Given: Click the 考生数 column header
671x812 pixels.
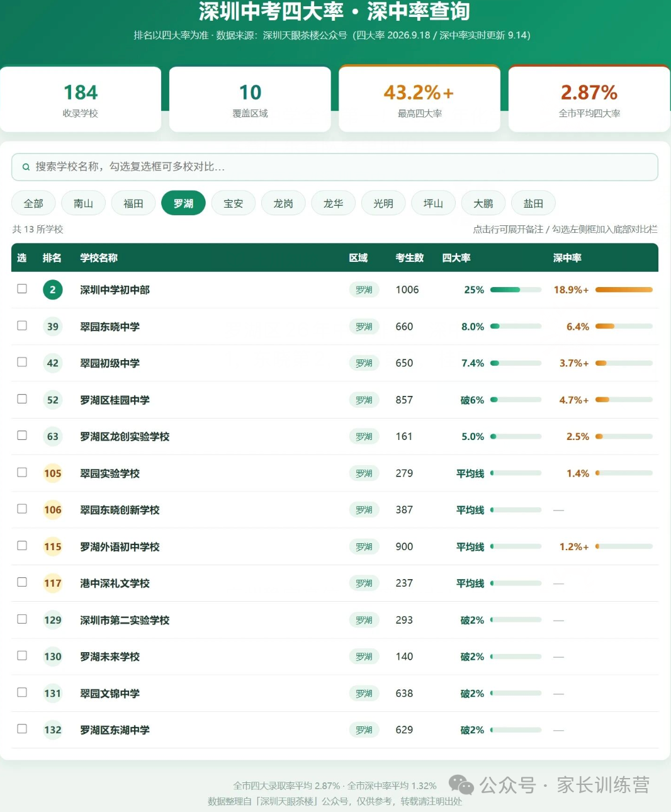Looking at the screenshot, I should tap(410, 257).
